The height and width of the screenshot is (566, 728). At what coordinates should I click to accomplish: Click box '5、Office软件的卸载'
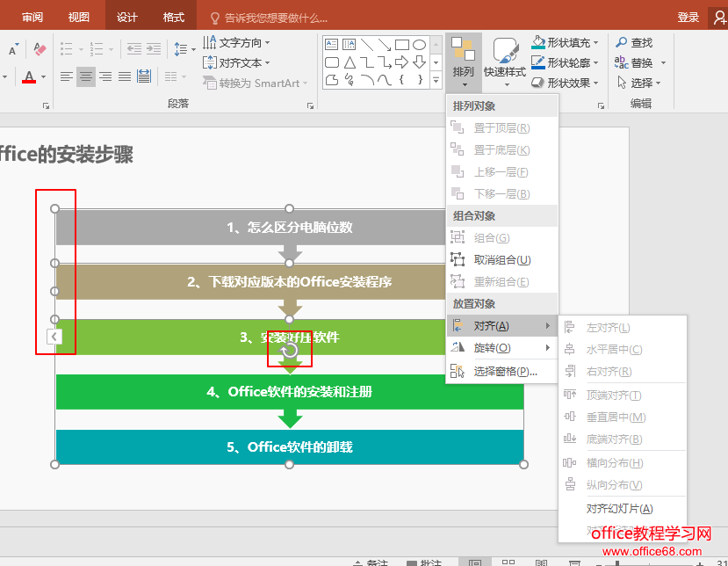[x=290, y=446]
